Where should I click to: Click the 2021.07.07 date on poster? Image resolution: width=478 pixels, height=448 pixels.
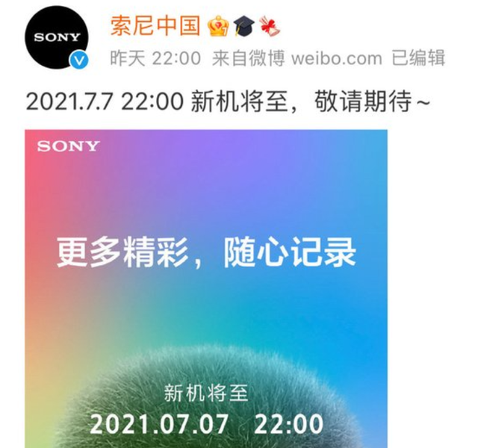tap(159, 424)
